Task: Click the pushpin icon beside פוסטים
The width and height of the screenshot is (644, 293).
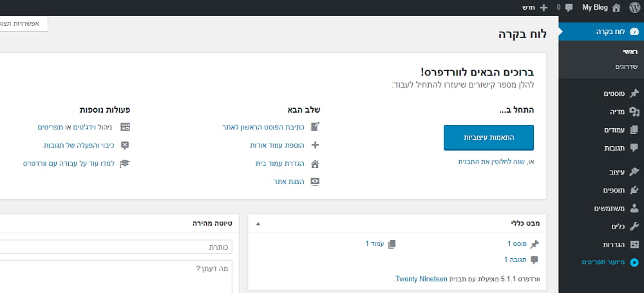Action: (x=634, y=93)
